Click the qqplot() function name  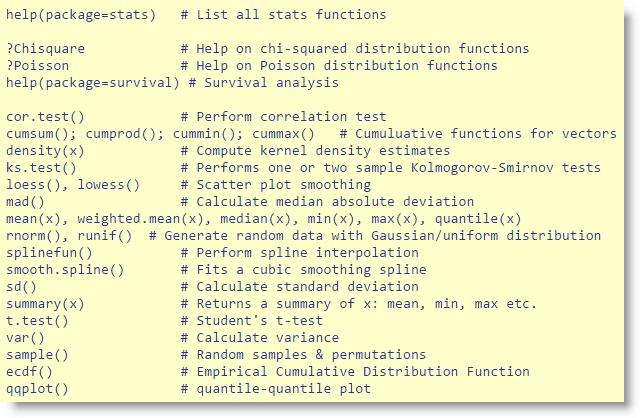pos(37,389)
